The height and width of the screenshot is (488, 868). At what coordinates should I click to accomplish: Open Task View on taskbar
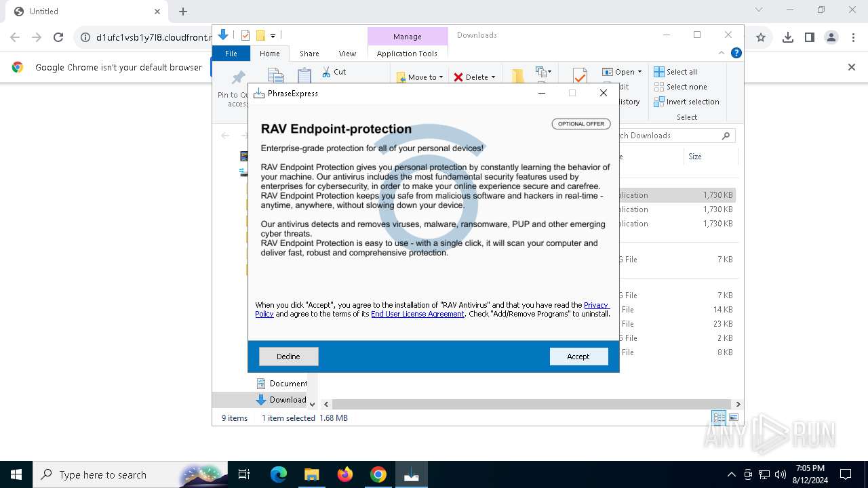(244, 474)
